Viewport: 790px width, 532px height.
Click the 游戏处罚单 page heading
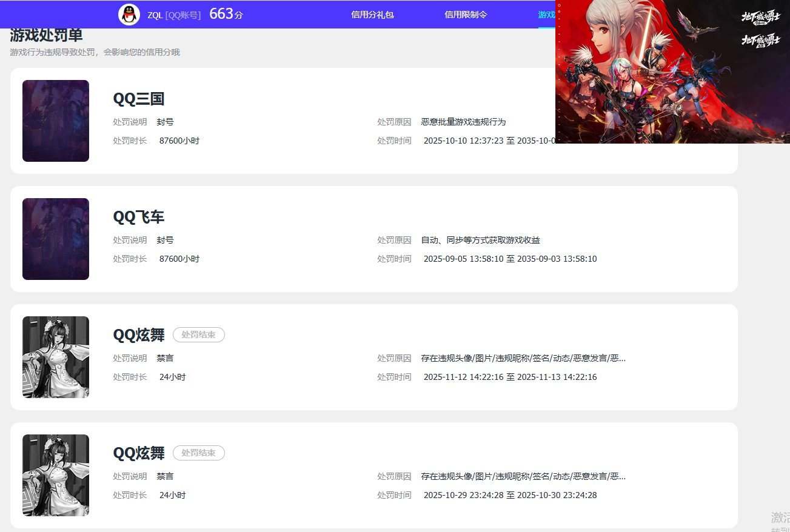pos(46,36)
